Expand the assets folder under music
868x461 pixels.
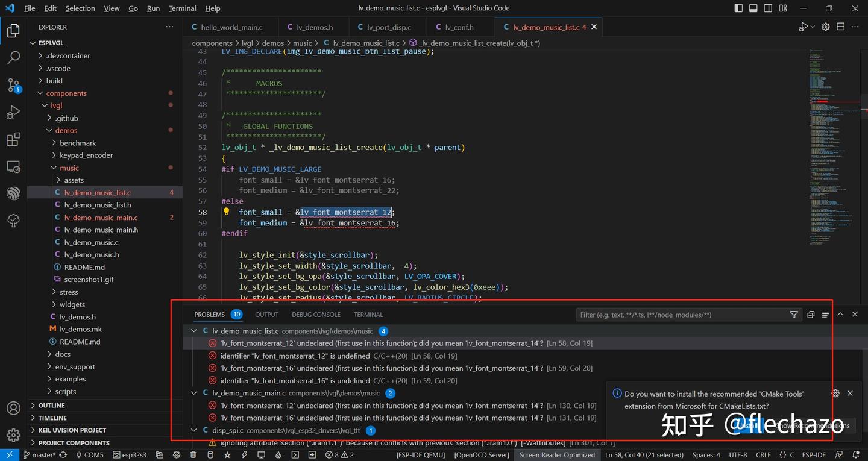tap(59, 180)
